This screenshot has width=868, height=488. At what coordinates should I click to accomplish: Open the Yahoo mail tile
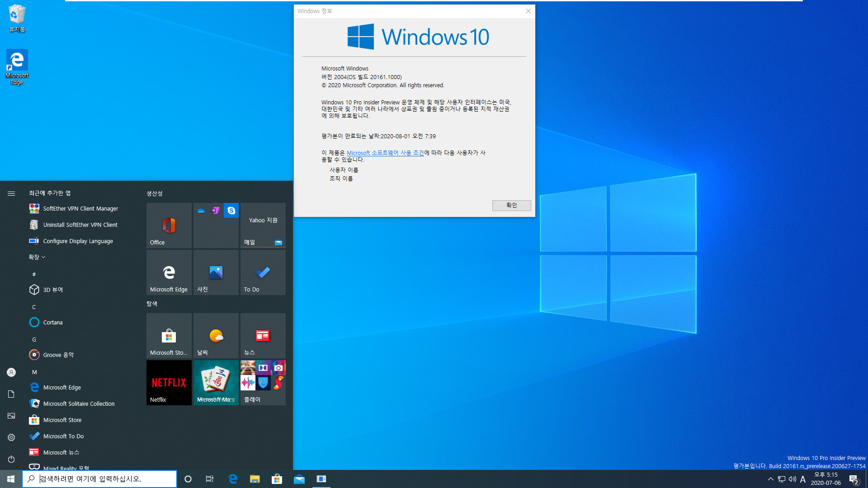[x=263, y=225]
